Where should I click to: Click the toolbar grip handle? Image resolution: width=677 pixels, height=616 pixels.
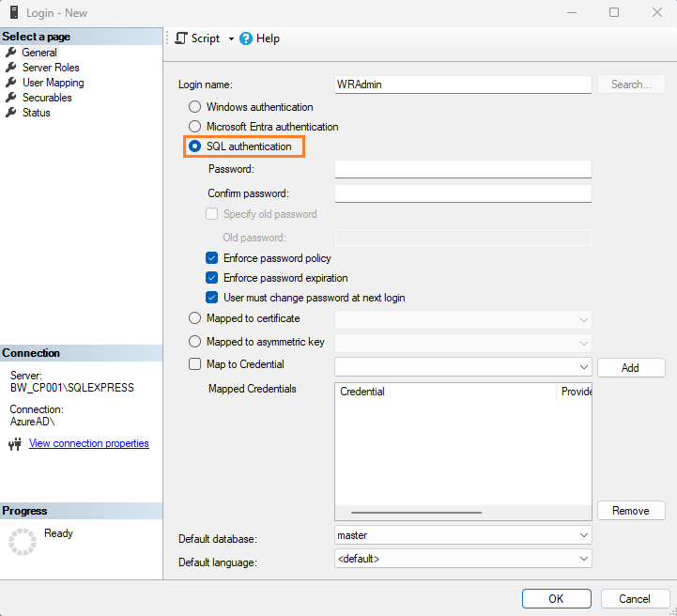[167, 38]
